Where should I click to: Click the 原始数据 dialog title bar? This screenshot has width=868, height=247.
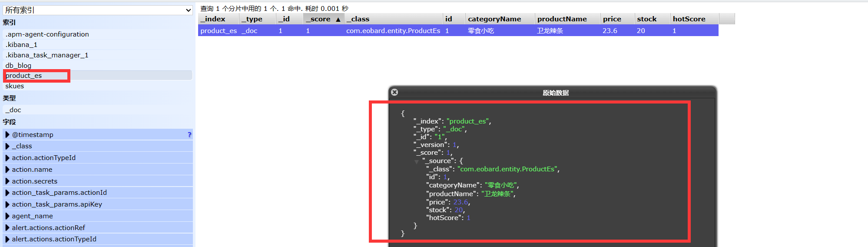pyautogui.click(x=555, y=93)
